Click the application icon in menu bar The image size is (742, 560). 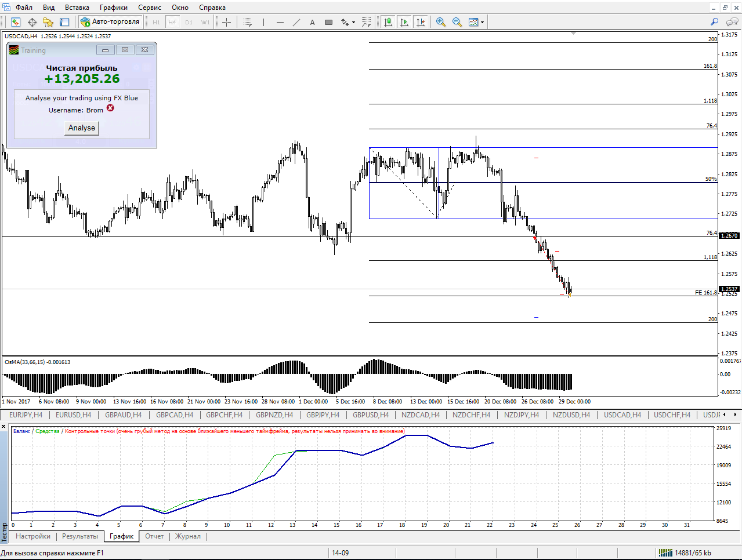click(6, 8)
